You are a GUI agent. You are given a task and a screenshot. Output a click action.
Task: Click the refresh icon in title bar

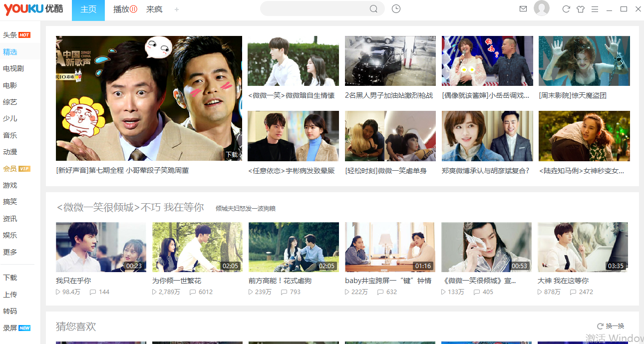tap(566, 9)
